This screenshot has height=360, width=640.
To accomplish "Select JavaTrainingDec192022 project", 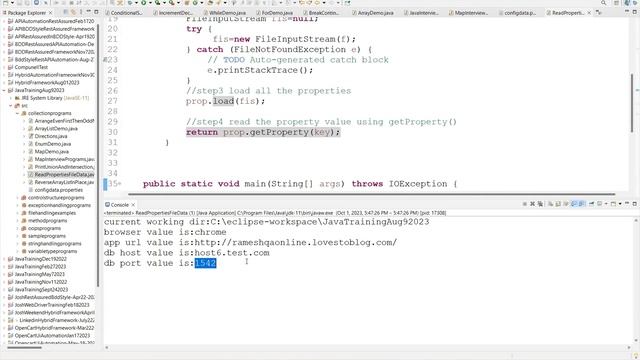I will (x=40, y=259).
